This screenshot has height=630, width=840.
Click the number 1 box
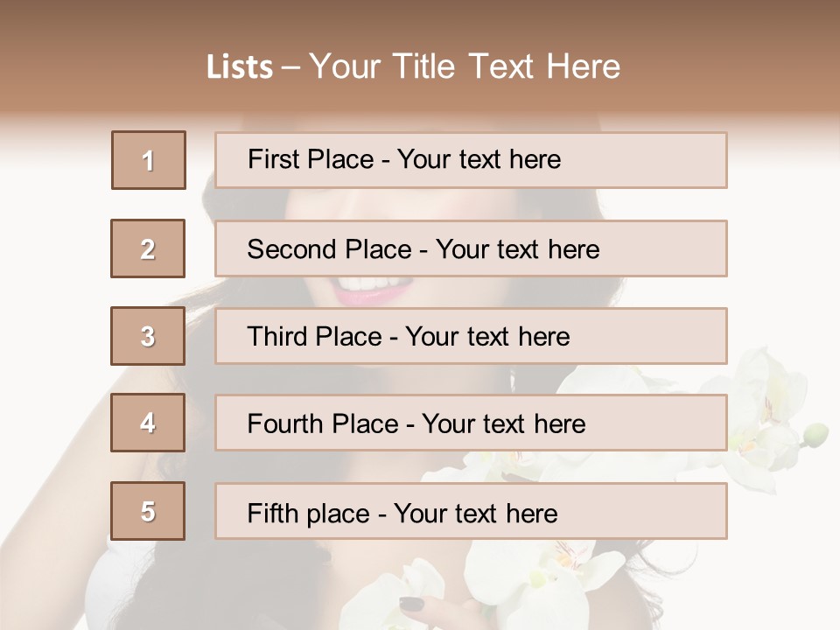coord(149,160)
